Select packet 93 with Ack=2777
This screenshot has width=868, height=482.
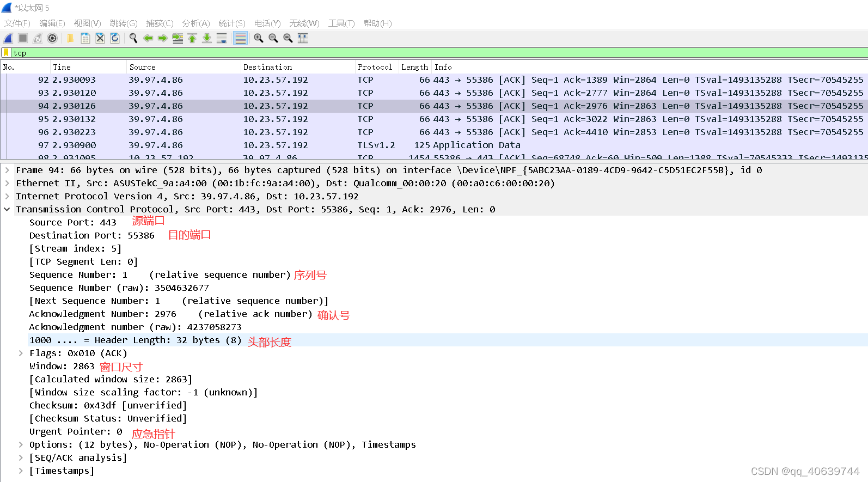[x=434, y=93]
